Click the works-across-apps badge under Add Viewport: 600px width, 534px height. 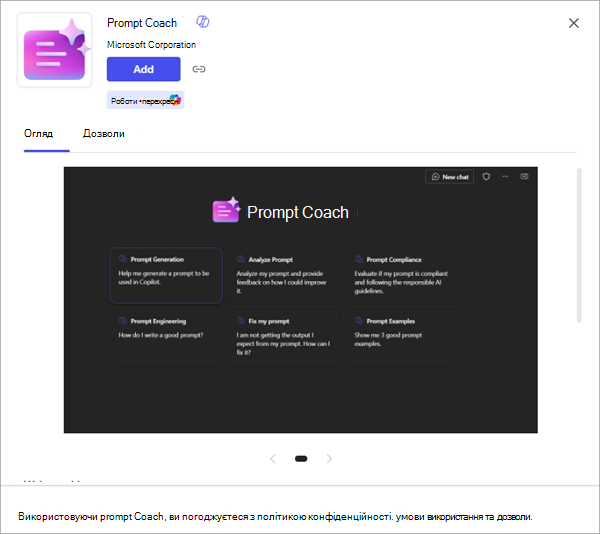[145, 101]
